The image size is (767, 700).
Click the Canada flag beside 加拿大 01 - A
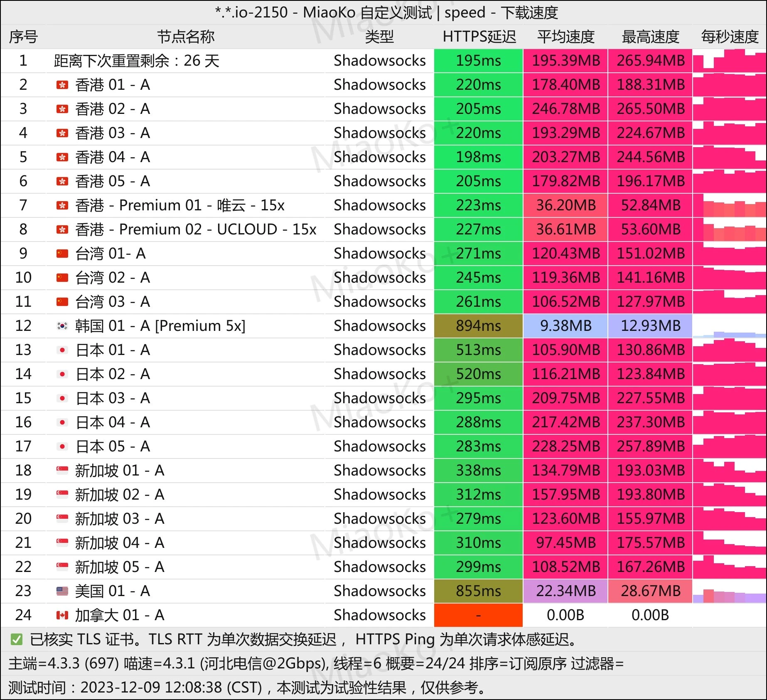pos(62,615)
